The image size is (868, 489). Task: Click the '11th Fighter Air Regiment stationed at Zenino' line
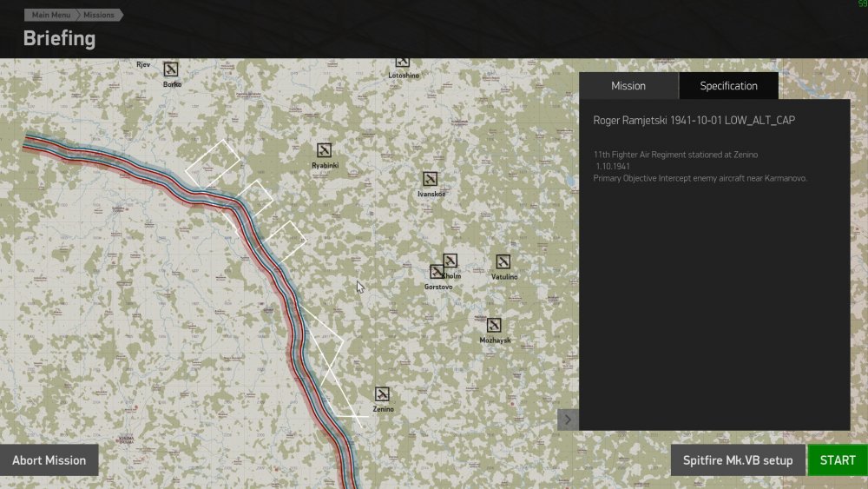pyautogui.click(x=675, y=155)
